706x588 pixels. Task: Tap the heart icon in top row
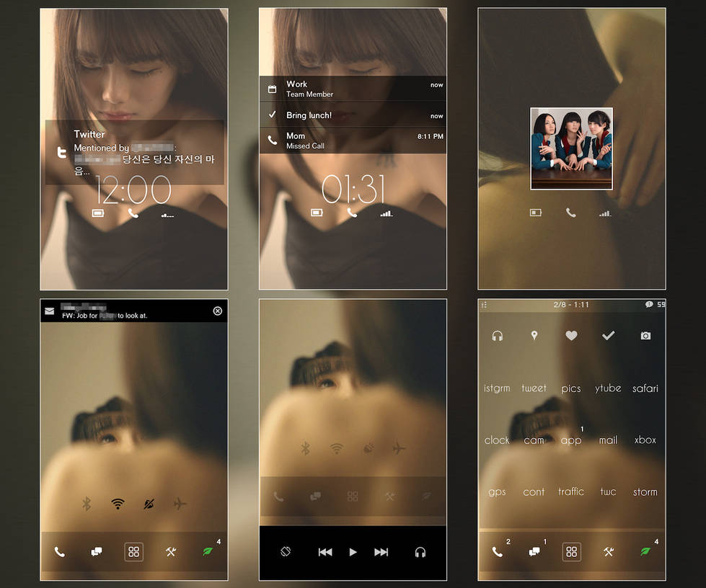click(571, 336)
